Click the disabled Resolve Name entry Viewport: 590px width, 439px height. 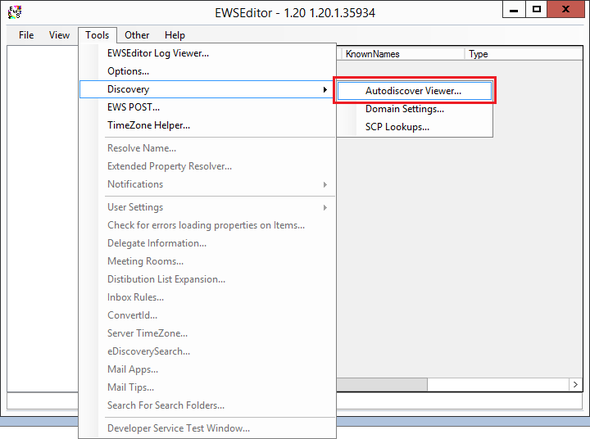point(208,148)
